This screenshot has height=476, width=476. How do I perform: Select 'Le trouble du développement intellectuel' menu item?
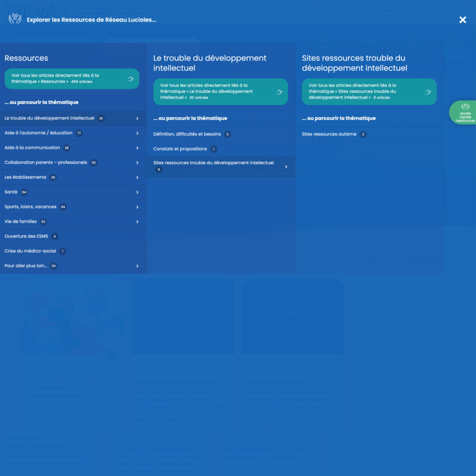pos(73,119)
